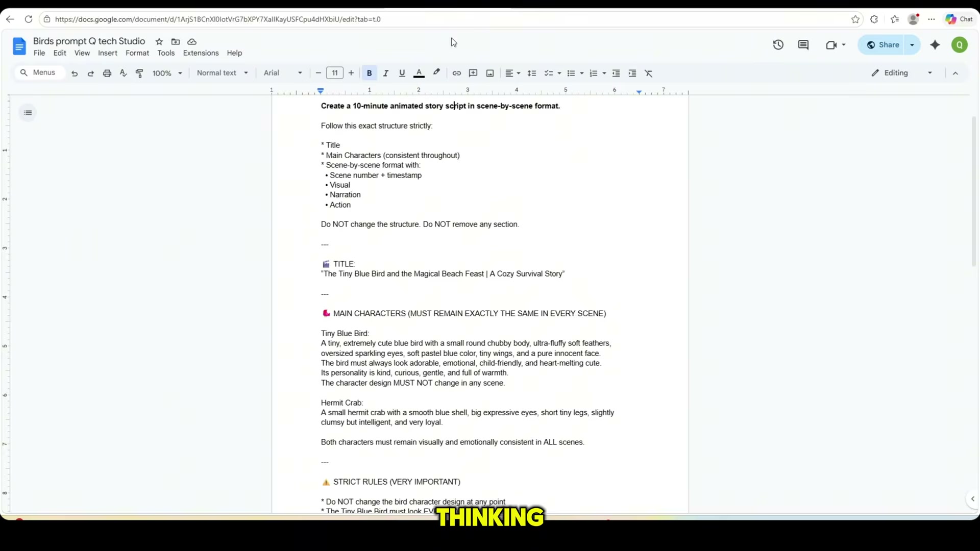Insert a link with the chain icon
Viewport: 980px width, 551px height.
point(457,73)
